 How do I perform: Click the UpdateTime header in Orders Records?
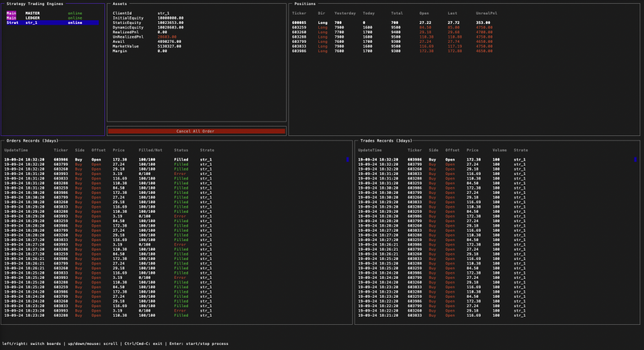coord(16,150)
